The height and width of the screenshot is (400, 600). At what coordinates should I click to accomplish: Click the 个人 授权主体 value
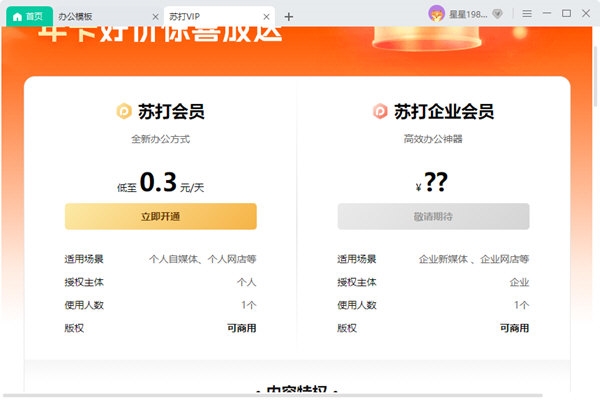coord(246,282)
